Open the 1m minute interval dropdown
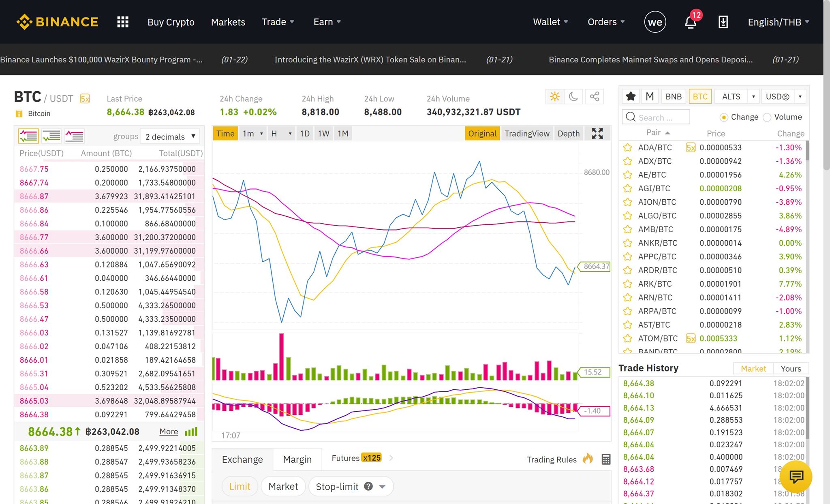830x504 pixels. (253, 134)
